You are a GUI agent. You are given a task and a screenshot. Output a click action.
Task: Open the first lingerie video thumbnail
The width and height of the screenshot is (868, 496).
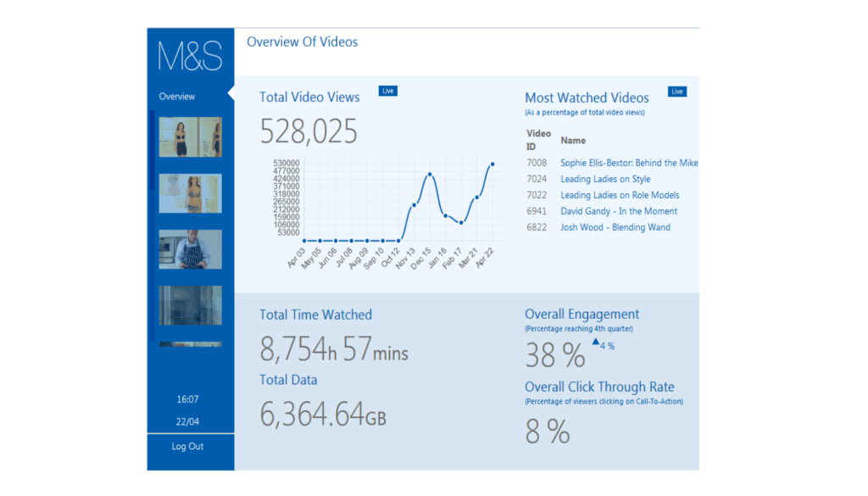pyautogui.click(x=191, y=137)
